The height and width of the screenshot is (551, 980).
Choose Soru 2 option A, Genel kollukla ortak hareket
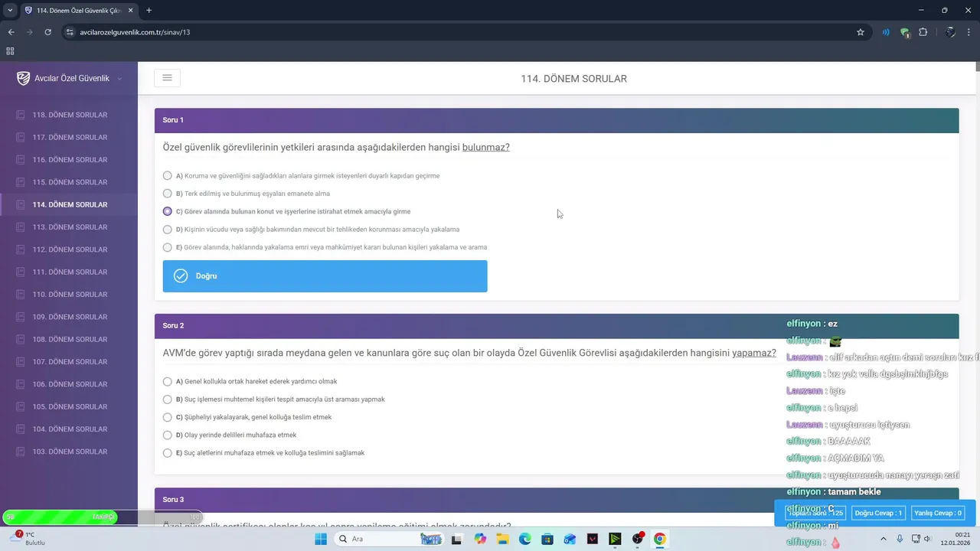168,381
